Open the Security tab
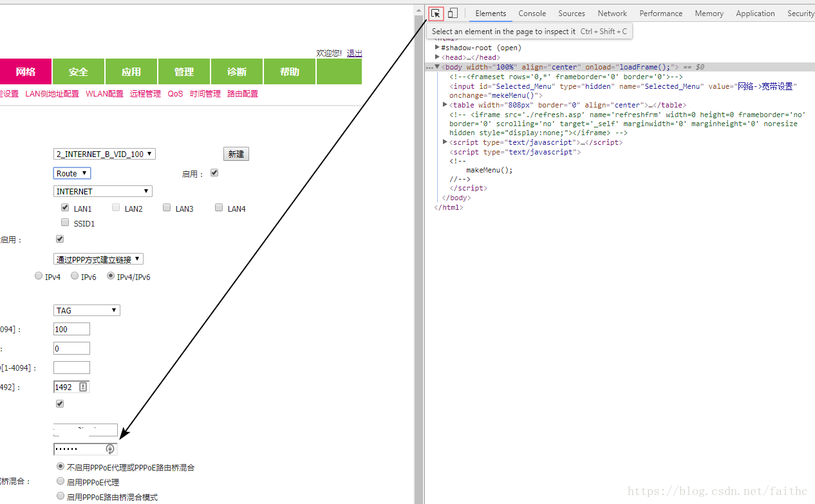 tap(800, 13)
